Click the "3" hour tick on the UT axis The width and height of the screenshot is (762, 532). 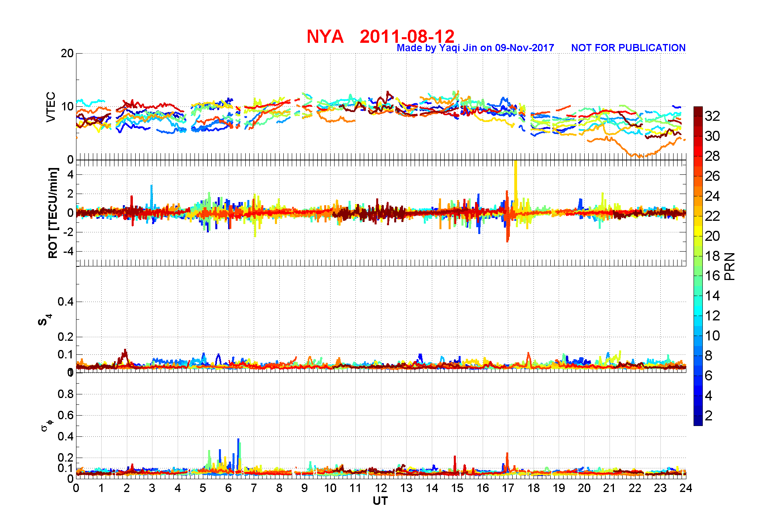[152, 488]
